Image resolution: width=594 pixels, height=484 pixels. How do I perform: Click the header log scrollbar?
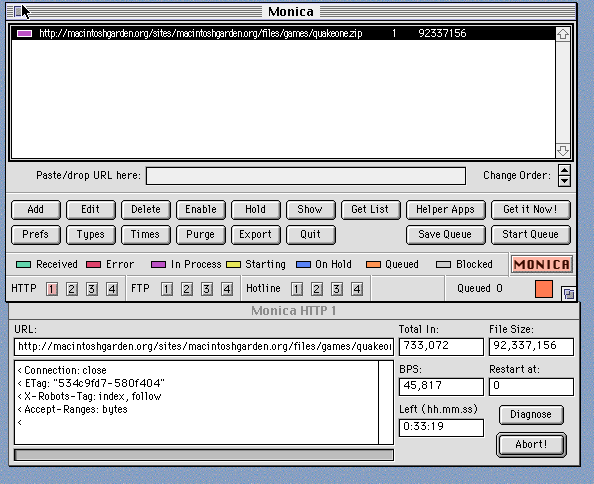(x=386, y=402)
